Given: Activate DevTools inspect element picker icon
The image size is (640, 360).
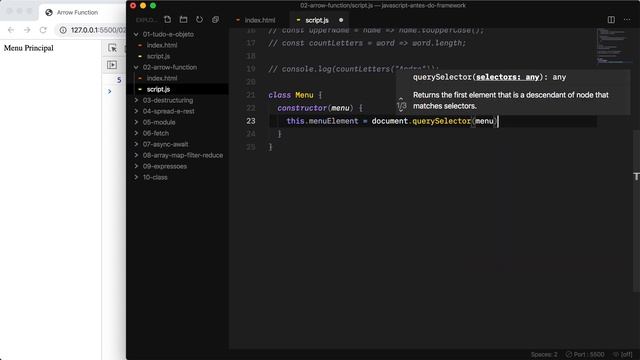Looking at the screenshot, I should 112,48.
